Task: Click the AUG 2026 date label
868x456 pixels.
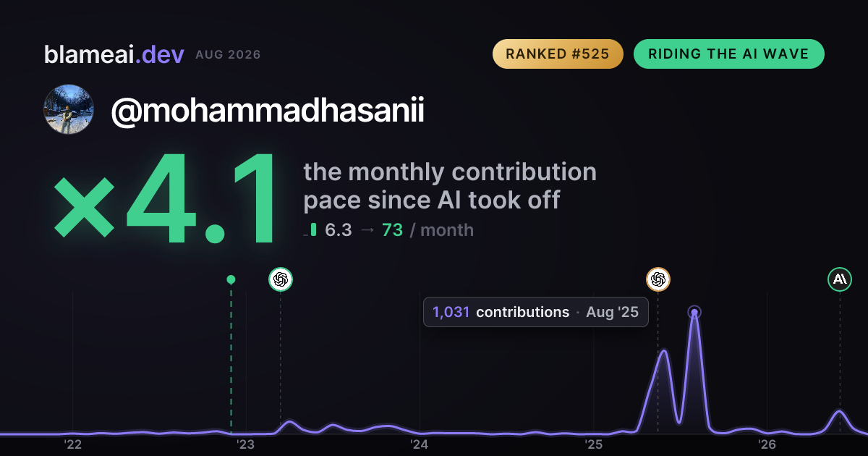Action: tap(228, 55)
